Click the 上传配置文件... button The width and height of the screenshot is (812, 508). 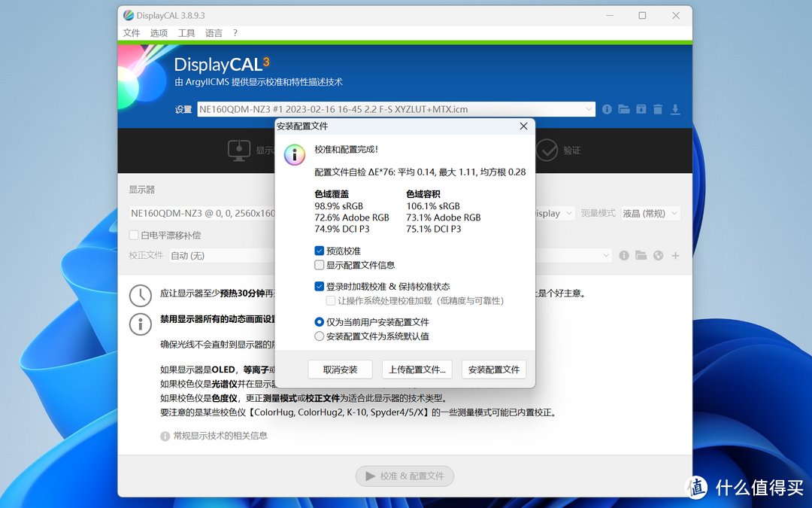[x=417, y=370]
